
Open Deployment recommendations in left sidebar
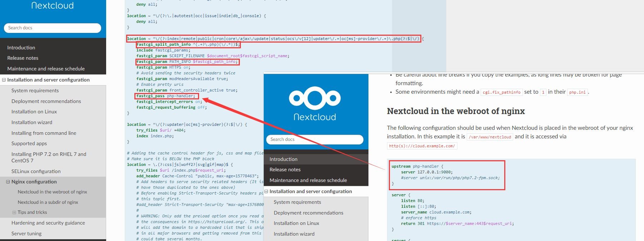pos(46,101)
